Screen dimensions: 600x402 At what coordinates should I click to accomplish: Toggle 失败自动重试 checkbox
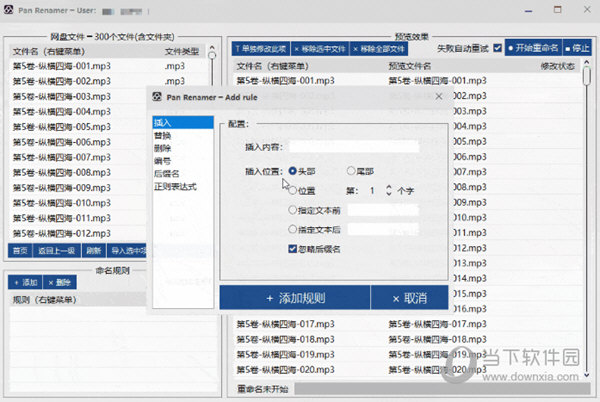tap(497, 48)
